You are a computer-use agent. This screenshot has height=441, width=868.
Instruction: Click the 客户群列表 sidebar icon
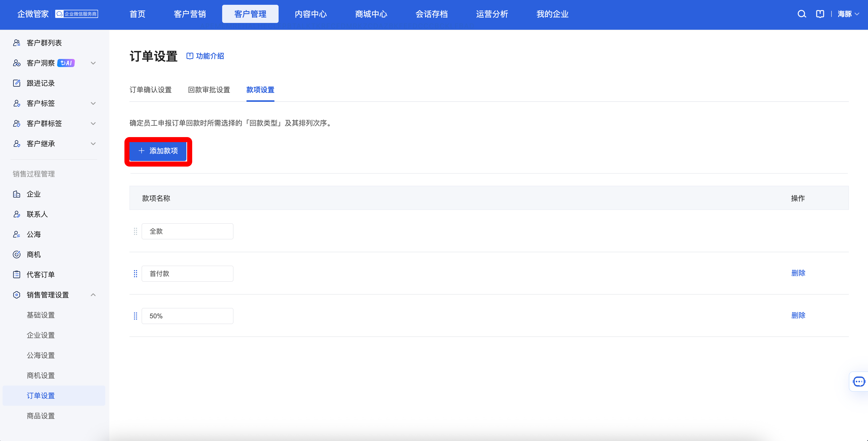(17, 43)
